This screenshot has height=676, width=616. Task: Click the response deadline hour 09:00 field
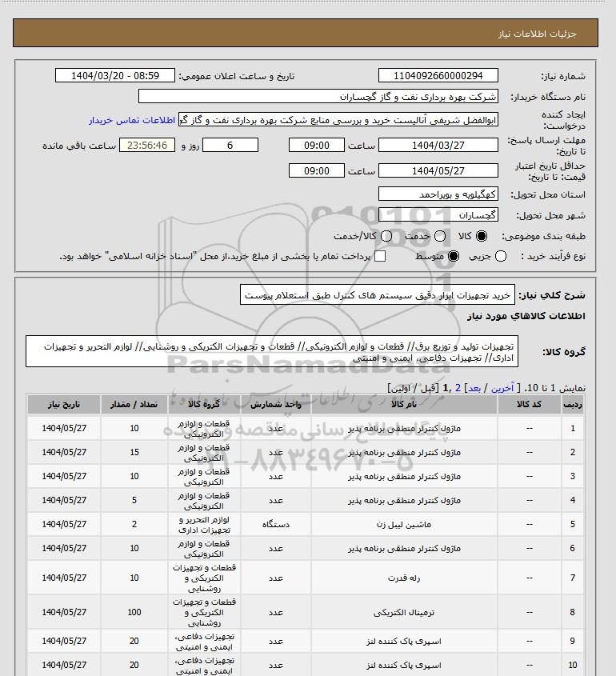(x=317, y=146)
